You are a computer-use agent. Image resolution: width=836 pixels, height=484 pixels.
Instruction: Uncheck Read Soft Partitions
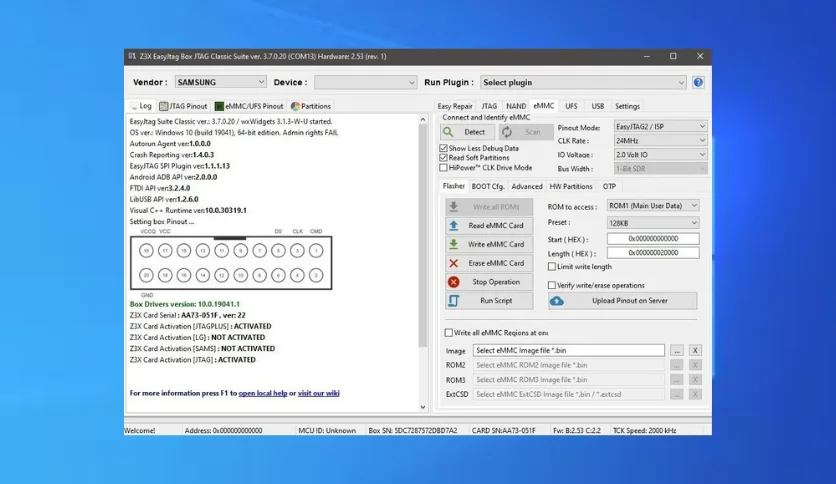pos(443,158)
